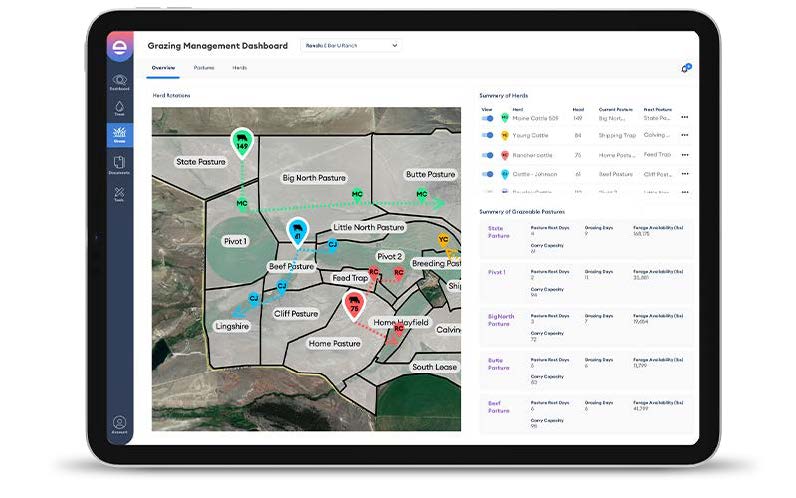Open the ranch selector dropdown
Viewport: 796px width, 498px height.
(x=350, y=45)
